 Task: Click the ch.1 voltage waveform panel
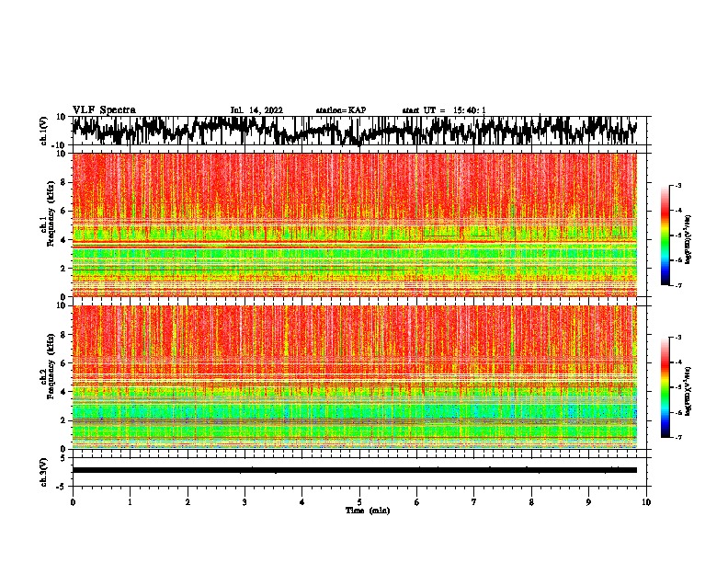coord(359,131)
